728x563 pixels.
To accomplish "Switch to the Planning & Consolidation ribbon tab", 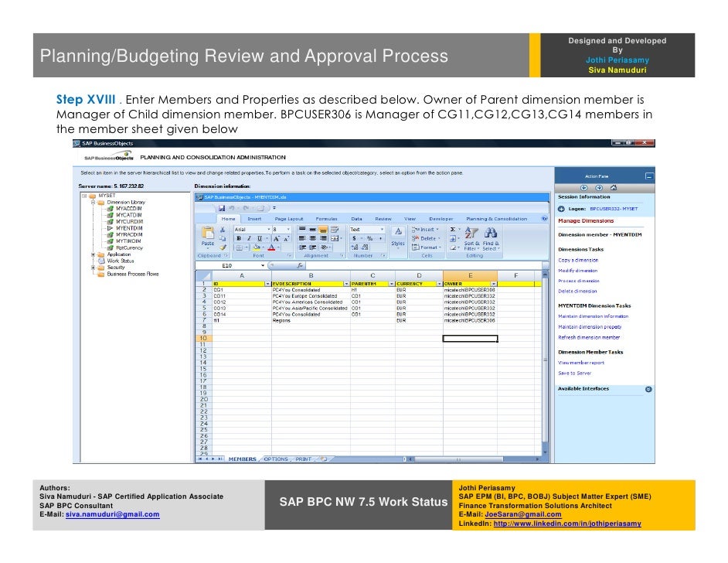I will click(x=496, y=219).
